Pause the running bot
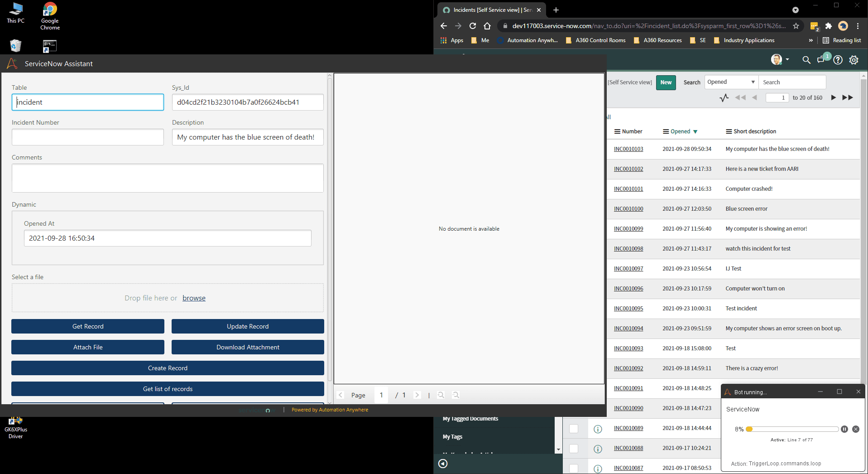 (x=844, y=429)
